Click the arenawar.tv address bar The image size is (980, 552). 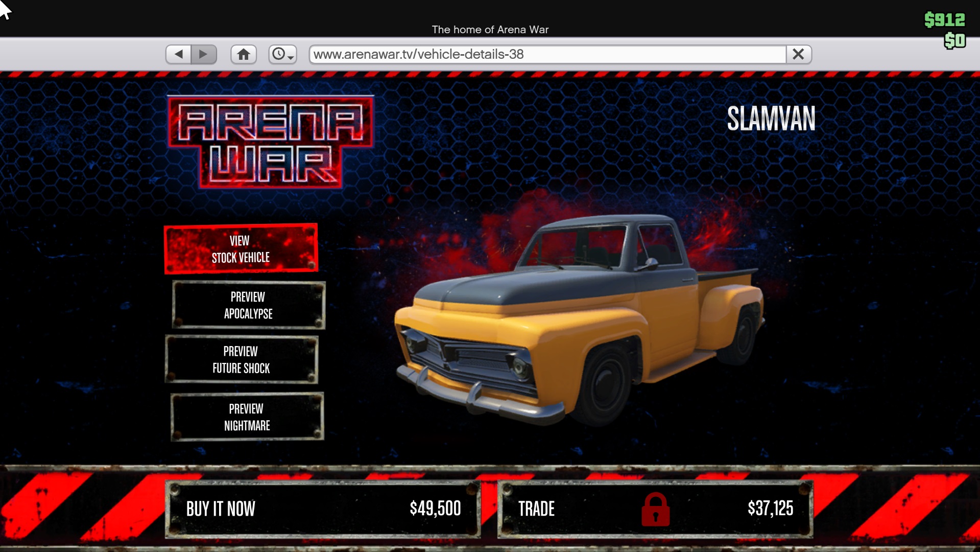click(547, 54)
